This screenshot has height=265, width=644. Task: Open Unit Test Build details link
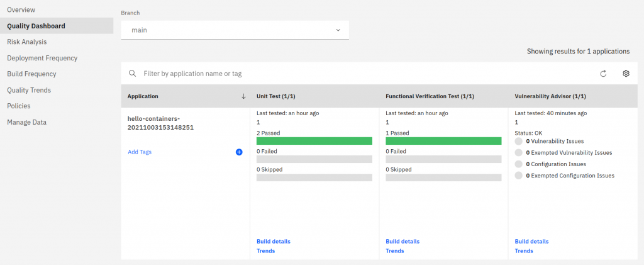[x=274, y=241]
